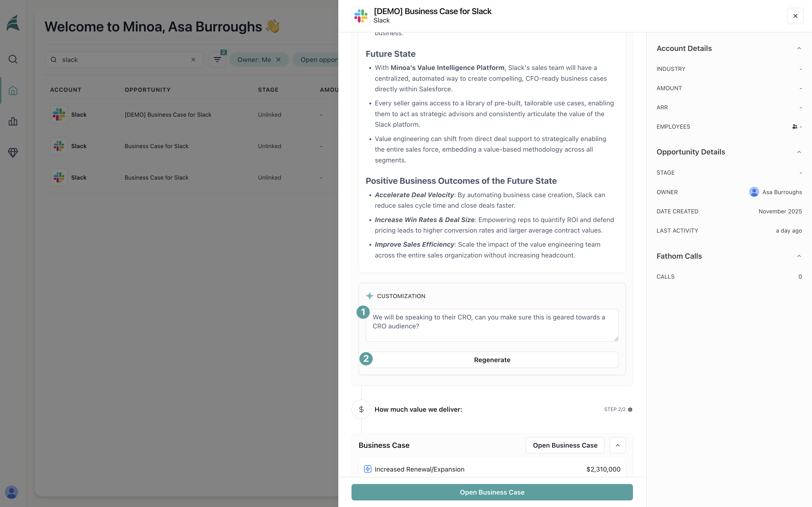812x507 pixels.
Task: Collapse the Fathom Calls section
Action: pyautogui.click(x=799, y=256)
